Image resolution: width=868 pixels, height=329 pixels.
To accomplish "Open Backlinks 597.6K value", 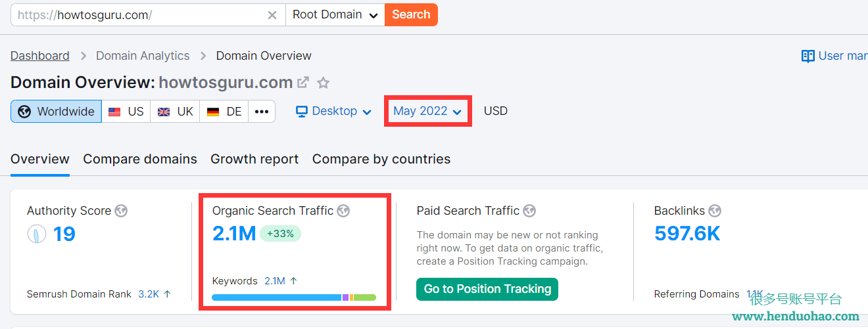I will tap(688, 233).
